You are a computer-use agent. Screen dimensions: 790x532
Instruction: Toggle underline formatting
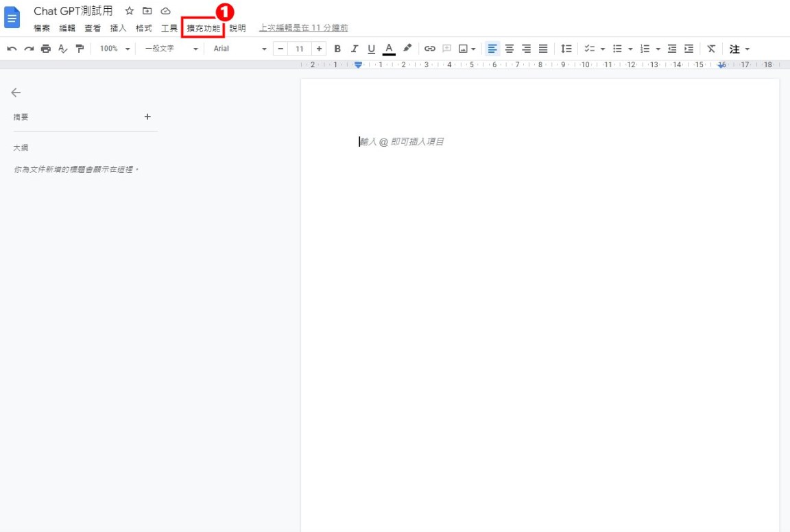pyautogui.click(x=372, y=49)
